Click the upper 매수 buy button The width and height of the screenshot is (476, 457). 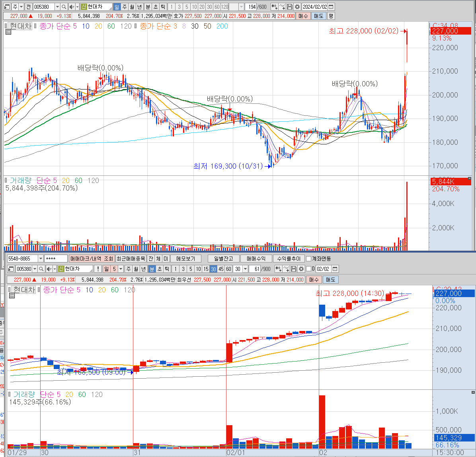303,16
